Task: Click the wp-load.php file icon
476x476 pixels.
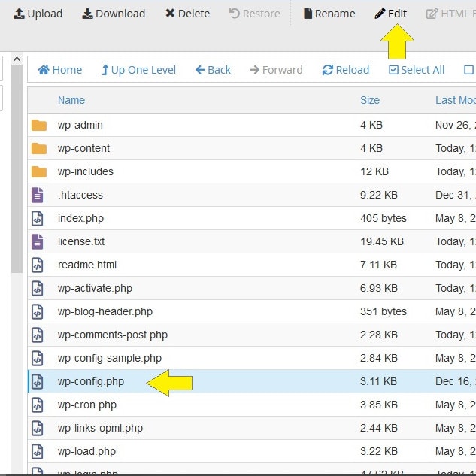Action: (x=38, y=452)
